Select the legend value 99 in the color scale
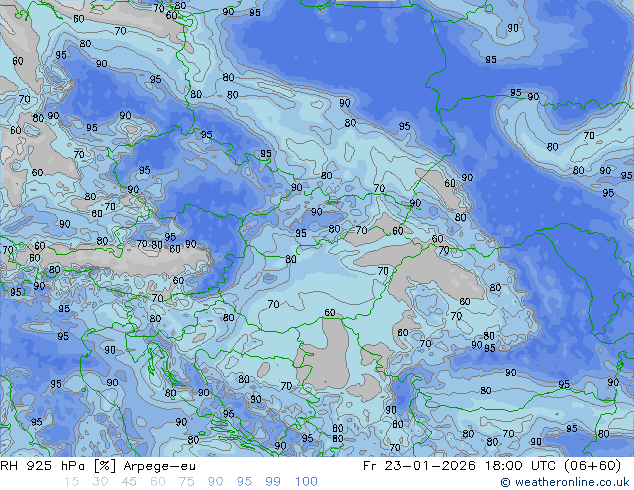Screen dimensions: 634x490 click(273, 482)
